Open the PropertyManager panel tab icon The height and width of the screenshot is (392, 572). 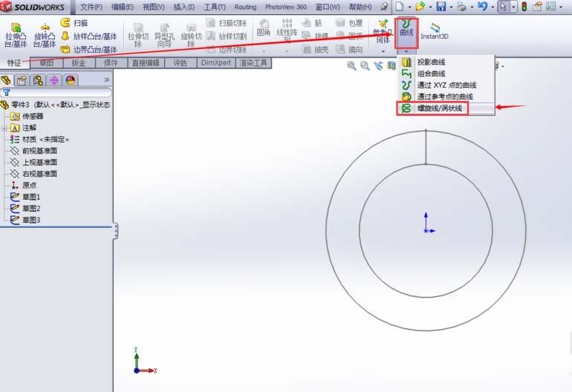coord(22,80)
